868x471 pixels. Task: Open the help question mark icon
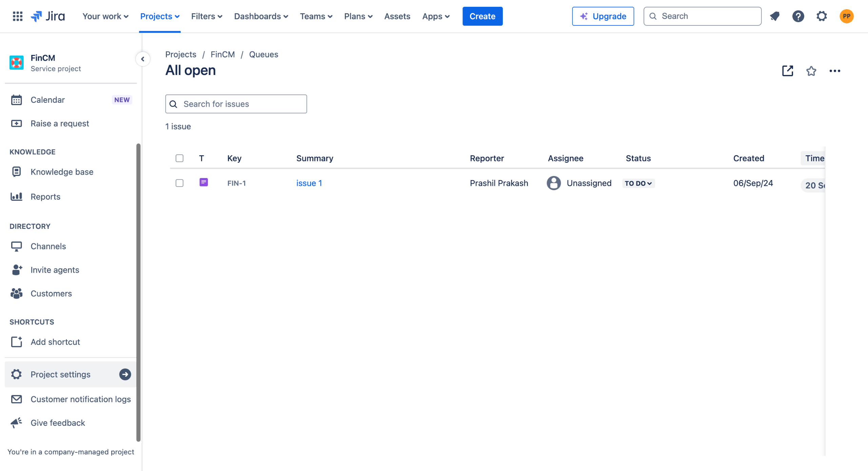tap(798, 16)
